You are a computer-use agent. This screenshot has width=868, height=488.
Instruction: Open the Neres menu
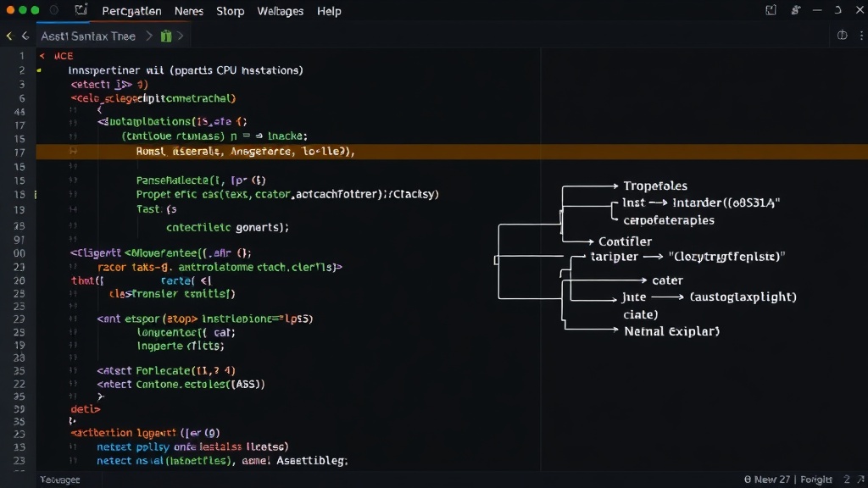tap(189, 11)
